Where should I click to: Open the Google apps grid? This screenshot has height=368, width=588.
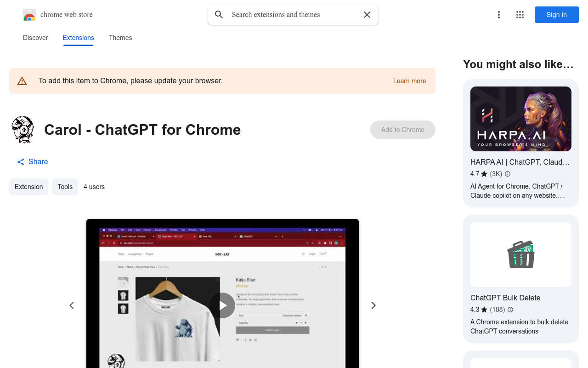click(x=520, y=15)
